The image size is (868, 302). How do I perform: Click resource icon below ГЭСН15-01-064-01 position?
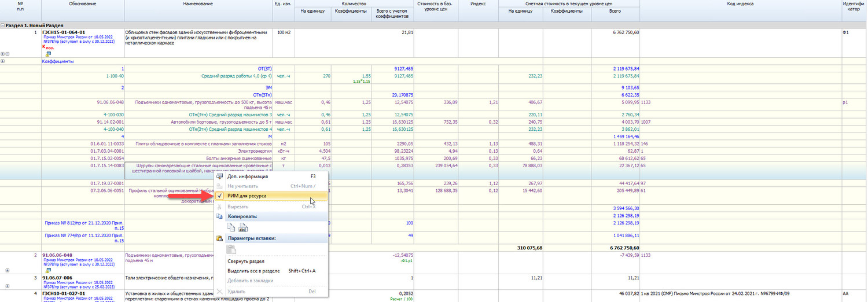click(49, 53)
